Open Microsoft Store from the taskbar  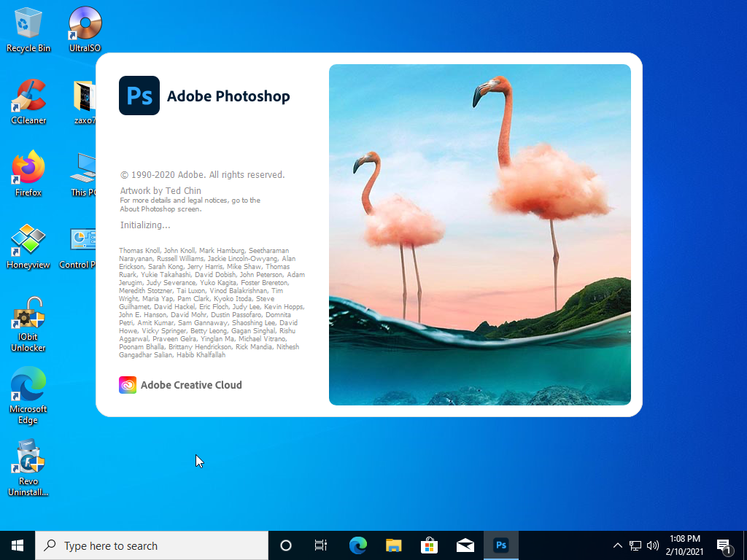click(429, 545)
